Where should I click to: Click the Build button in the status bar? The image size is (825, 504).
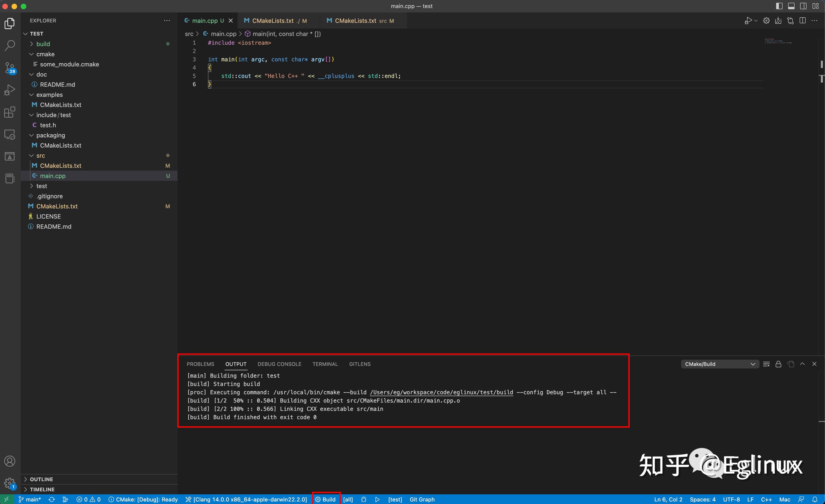(x=325, y=499)
